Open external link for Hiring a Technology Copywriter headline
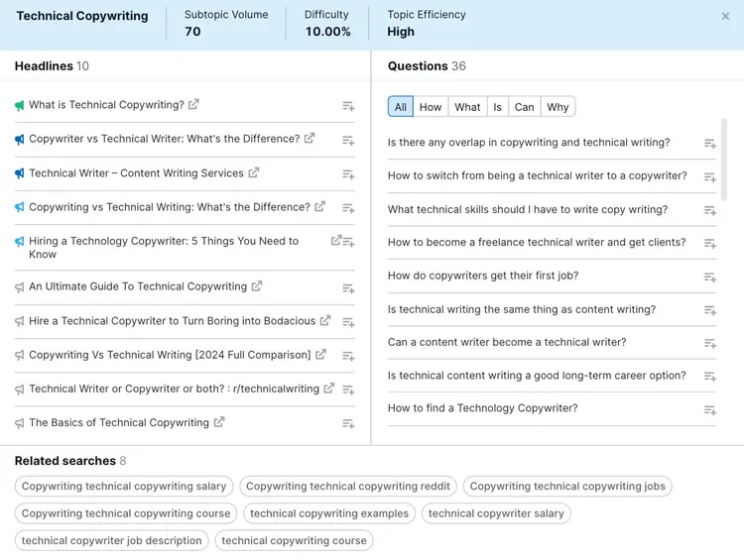This screenshot has width=744, height=560. pyautogui.click(x=336, y=241)
